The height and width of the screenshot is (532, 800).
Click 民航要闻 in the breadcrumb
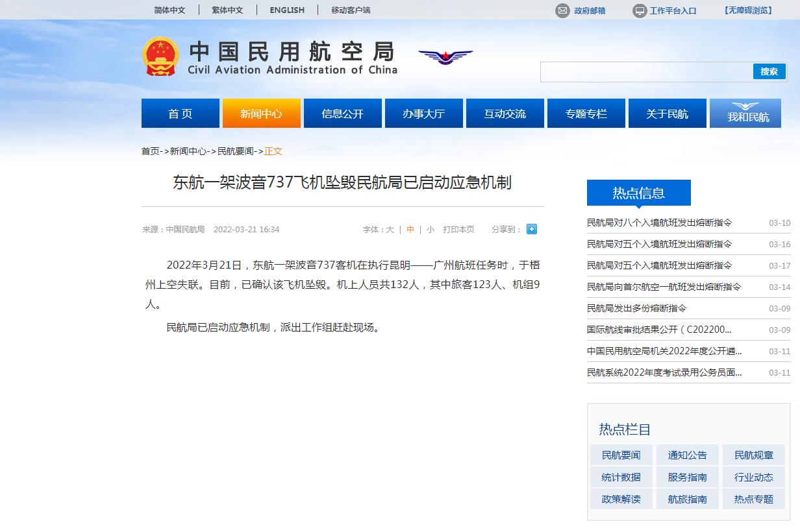235,151
